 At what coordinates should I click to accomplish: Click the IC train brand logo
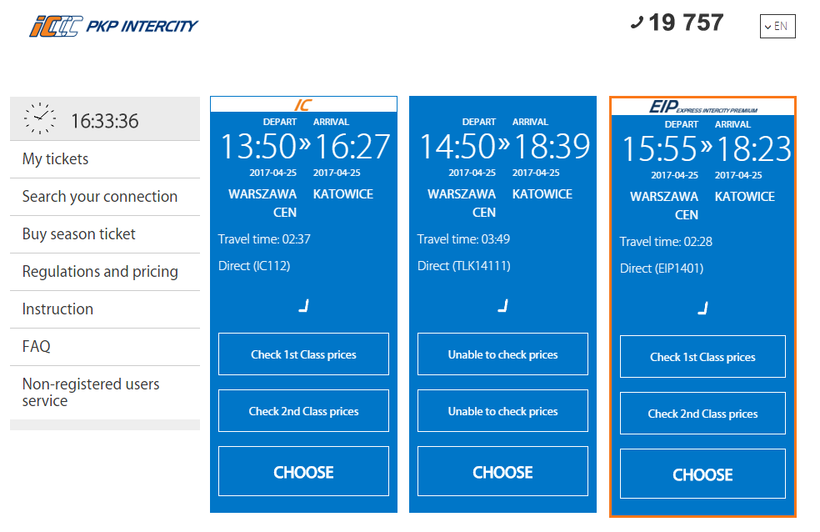(303, 105)
